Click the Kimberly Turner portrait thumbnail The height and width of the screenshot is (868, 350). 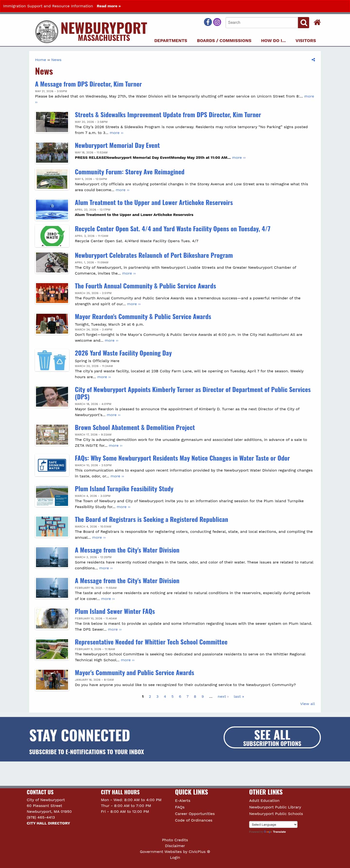(x=52, y=397)
